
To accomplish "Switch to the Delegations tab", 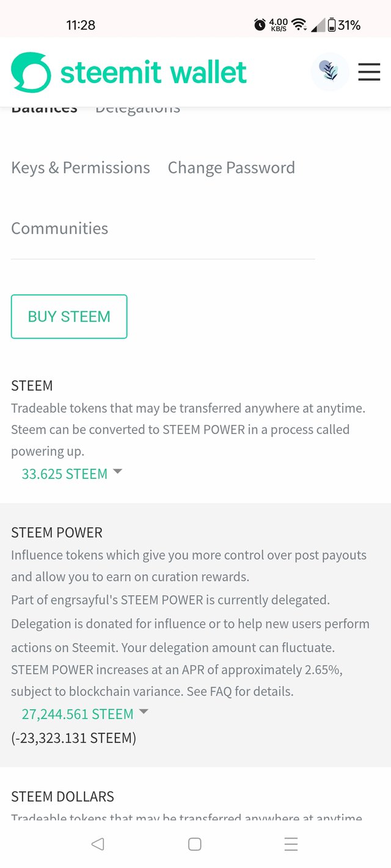I will [137, 110].
